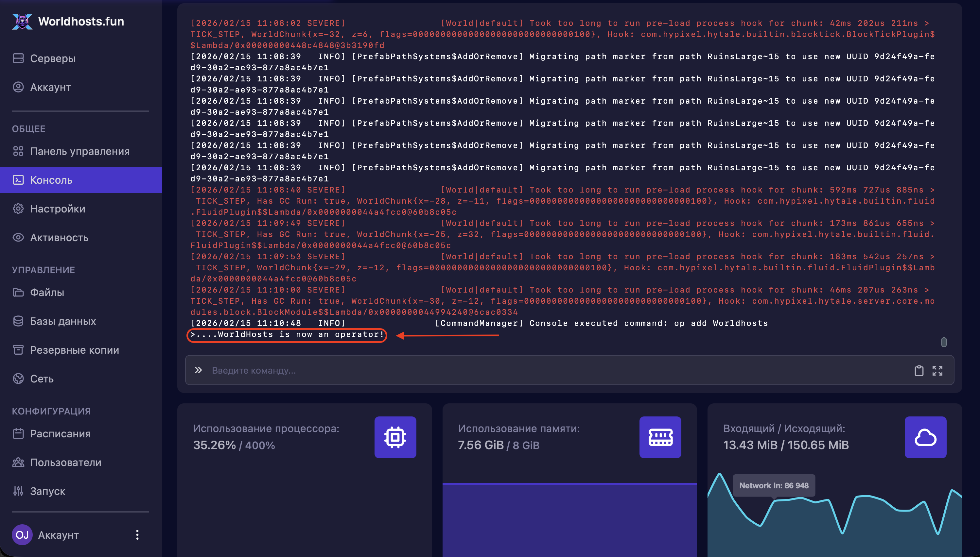Navigate to Базы данных
Screen dimensions: 980x557
[63, 321]
